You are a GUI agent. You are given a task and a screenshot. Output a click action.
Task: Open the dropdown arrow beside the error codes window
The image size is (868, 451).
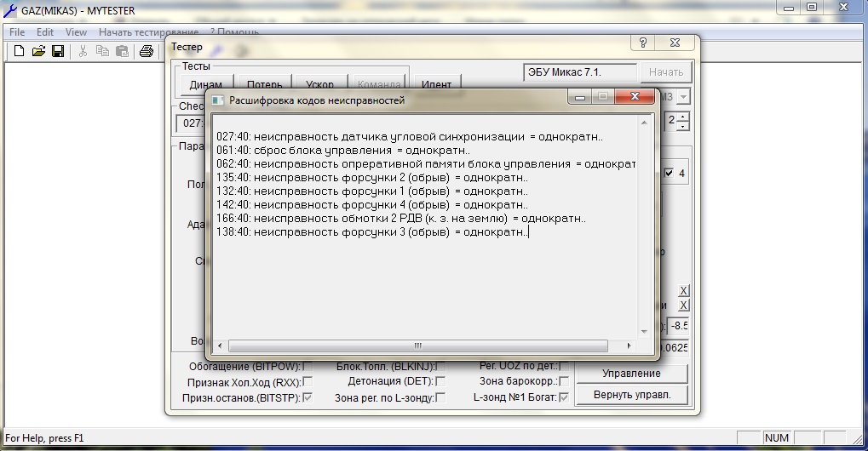(x=682, y=97)
